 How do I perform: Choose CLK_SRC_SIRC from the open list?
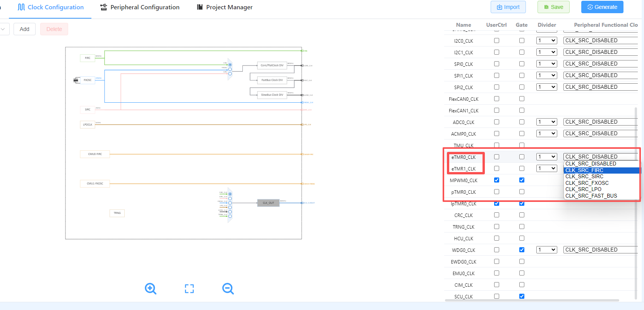tap(601, 177)
